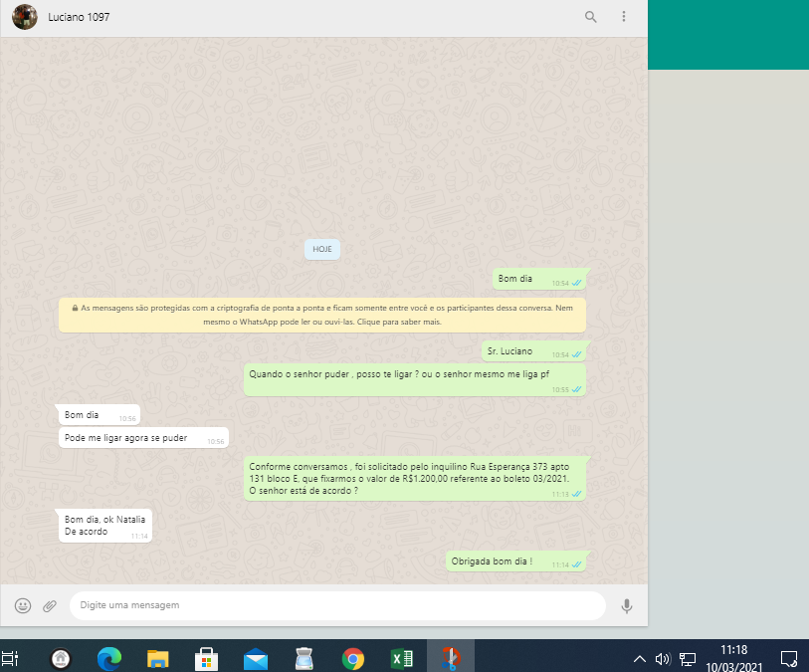Start recording a voice message
Image resolution: width=809 pixels, height=672 pixels.
pos(627,605)
